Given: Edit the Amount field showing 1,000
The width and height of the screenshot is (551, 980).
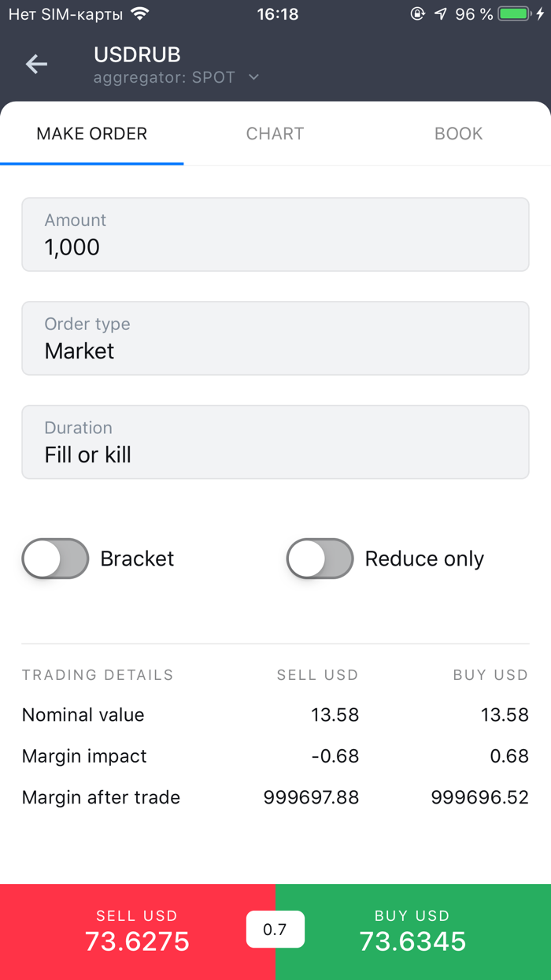Looking at the screenshot, I should click(275, 234).
